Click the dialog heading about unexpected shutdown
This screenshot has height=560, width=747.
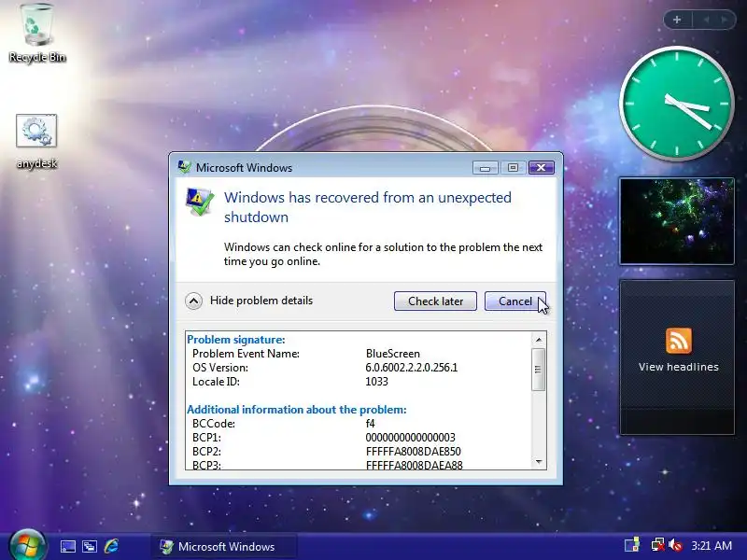367,207
